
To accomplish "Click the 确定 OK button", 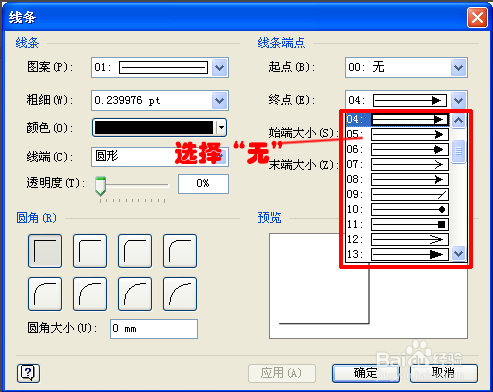I will pyautogui.click(x=366, y=373).
